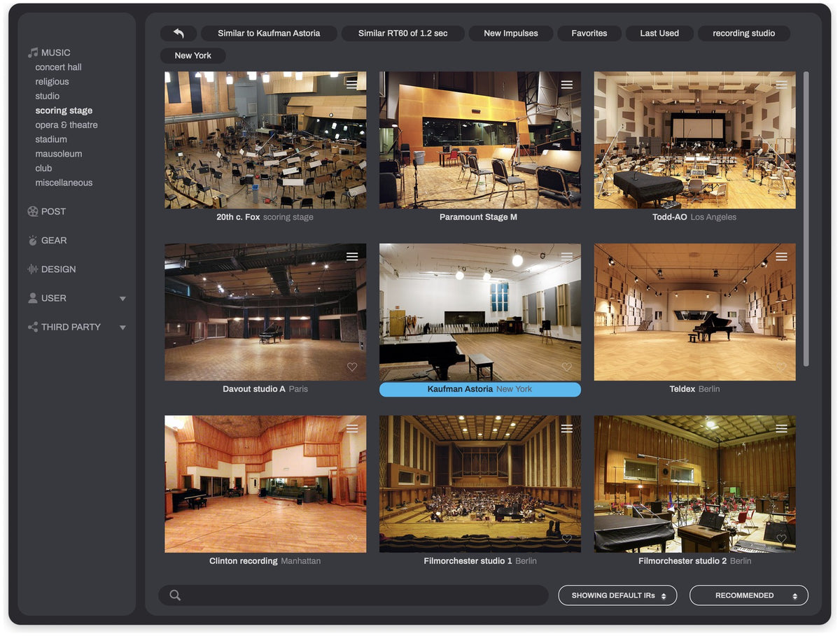Click the highlighted Kaufman Astoria New York label
The height and width of the screenshot is (636, 840).
(480, 390)
